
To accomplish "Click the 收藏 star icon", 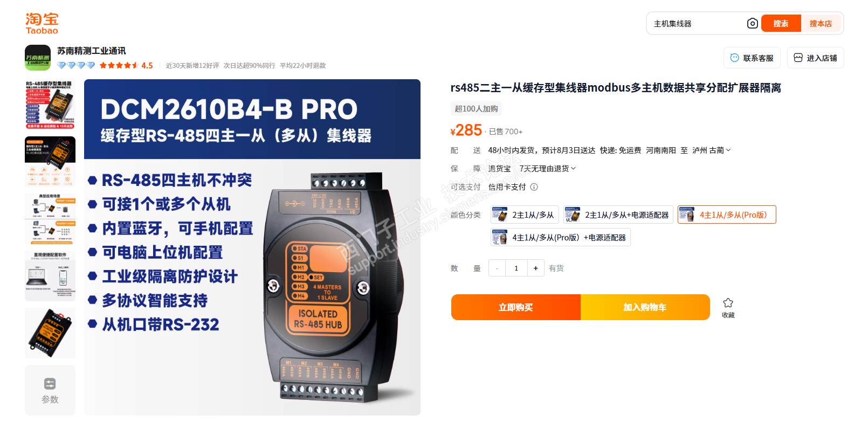I will [x=728, y=303].
